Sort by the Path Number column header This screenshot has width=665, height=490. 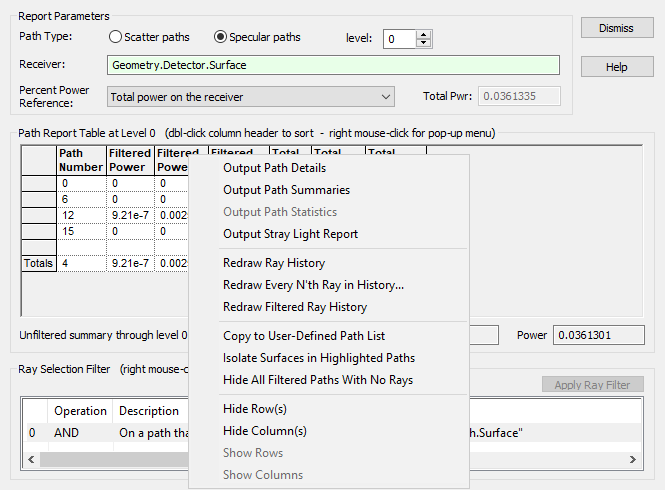pyautogui.click(x=80, y=160)
